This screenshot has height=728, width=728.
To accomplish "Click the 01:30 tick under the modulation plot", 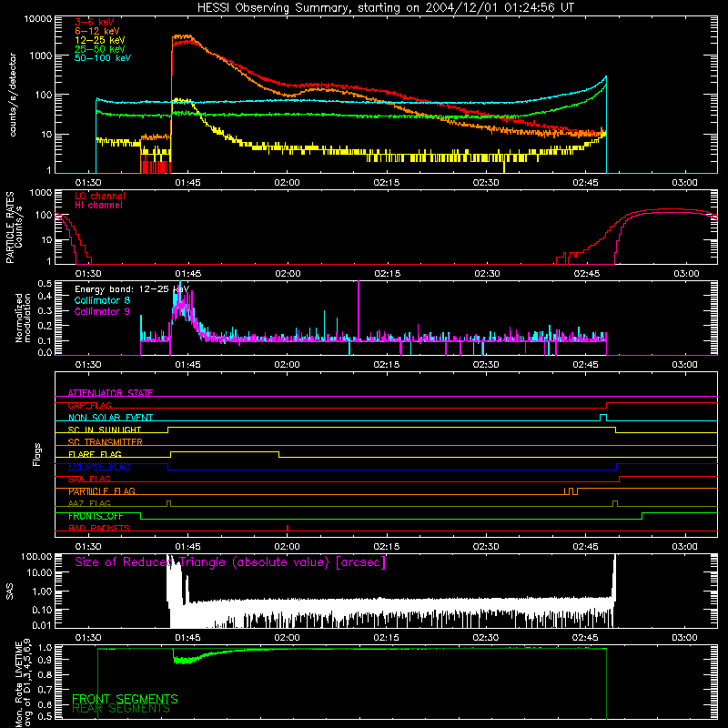I will pyautogui.click(x=88, y=365).
